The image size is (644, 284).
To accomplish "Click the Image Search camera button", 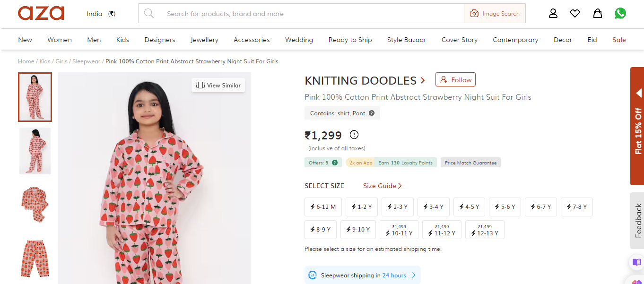I will click(x=495, y=14).
